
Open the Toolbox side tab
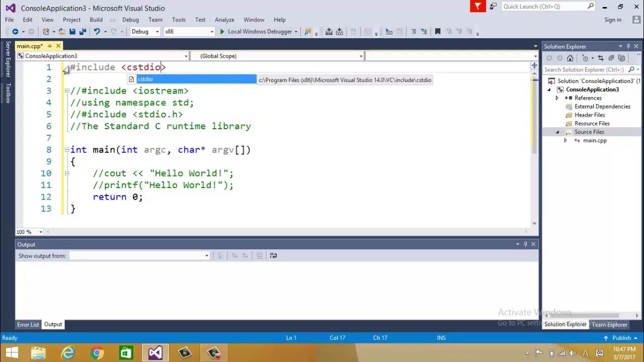tap(8, 93)
